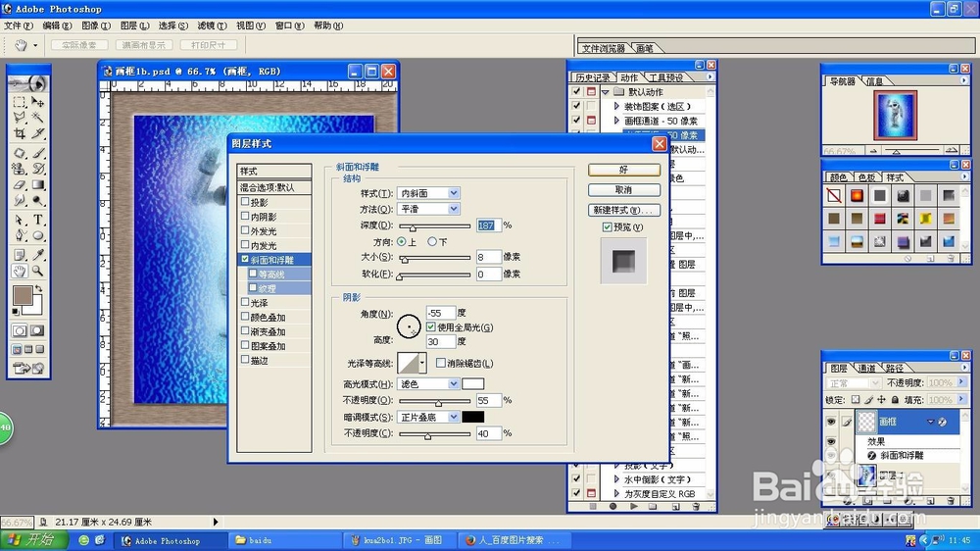Open the 滤镜 Filter menu
980x551 pixels.
(212, 25)
